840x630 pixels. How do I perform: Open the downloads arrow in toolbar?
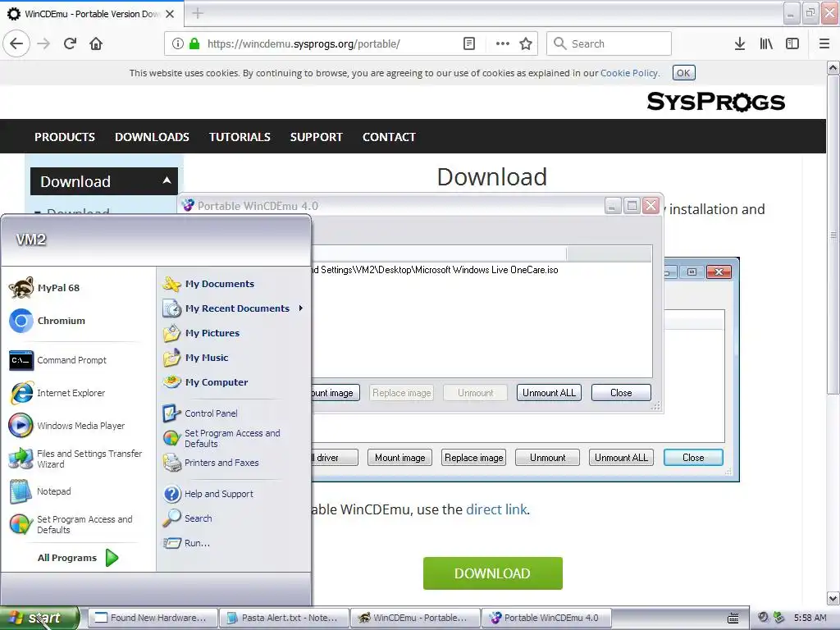[x=740, y=44]
